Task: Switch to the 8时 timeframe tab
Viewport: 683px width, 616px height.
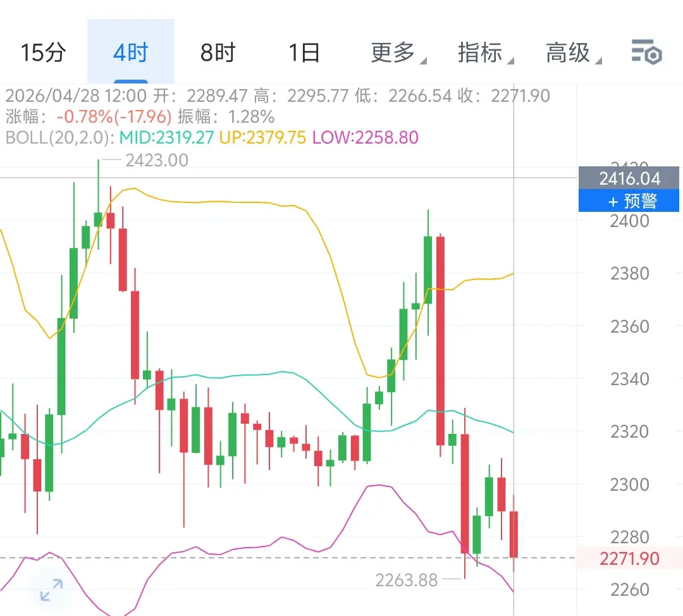Action: [x=218, y=52]
